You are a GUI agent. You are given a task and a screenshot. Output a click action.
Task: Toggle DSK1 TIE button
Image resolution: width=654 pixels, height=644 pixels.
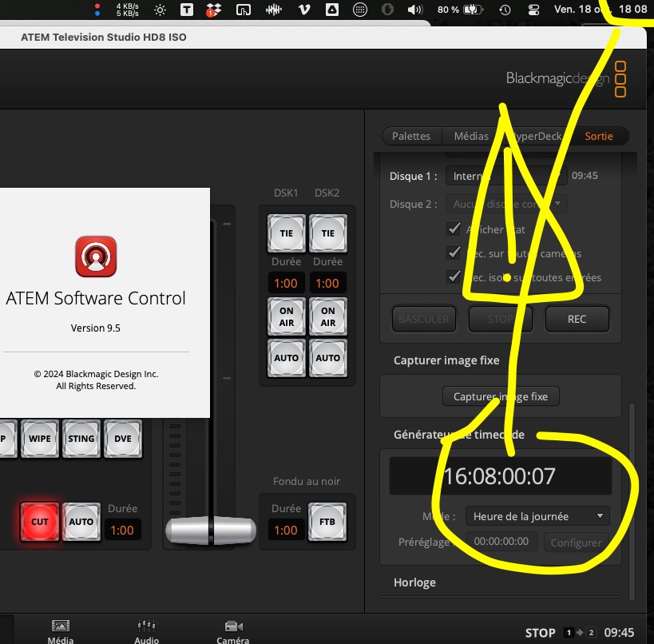click(x=286, y=233)
